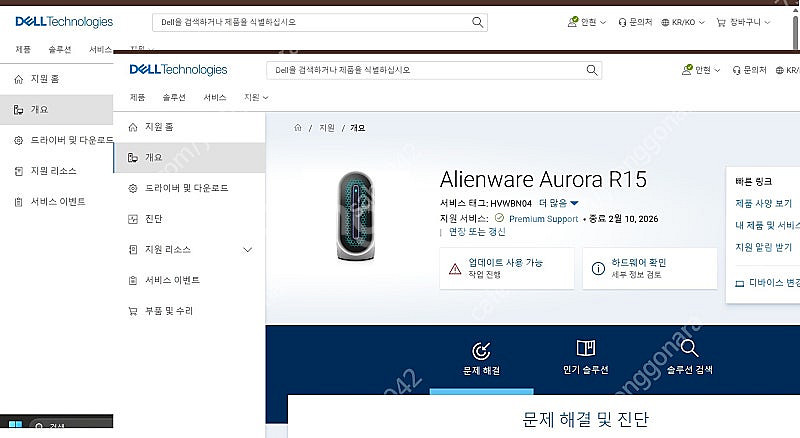Open the home icon in the breadcrumb
Image resolution: width=800 pixels, height=438 pixels.
coord(298,128)
